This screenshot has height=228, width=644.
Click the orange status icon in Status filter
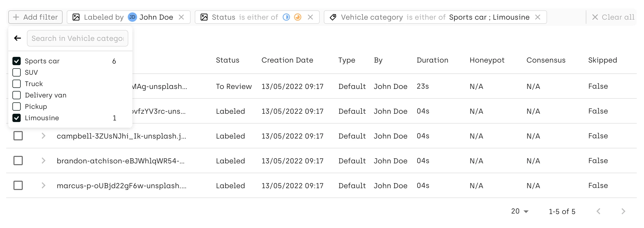tap(298, 17)
